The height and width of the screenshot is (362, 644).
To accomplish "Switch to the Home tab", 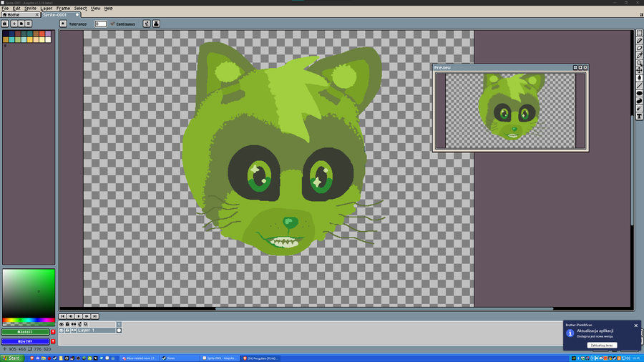I will [x=21, y=15].
